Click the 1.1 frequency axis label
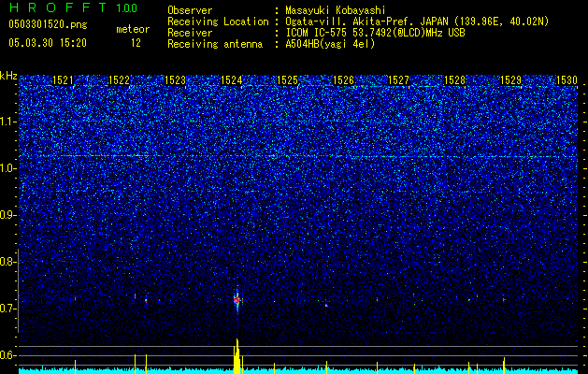This screenshot has height=374, width=588. [7, 122]
